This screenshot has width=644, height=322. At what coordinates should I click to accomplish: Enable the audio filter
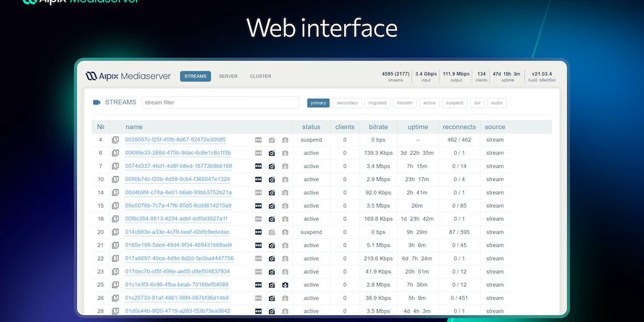click(x=496, y=103)
